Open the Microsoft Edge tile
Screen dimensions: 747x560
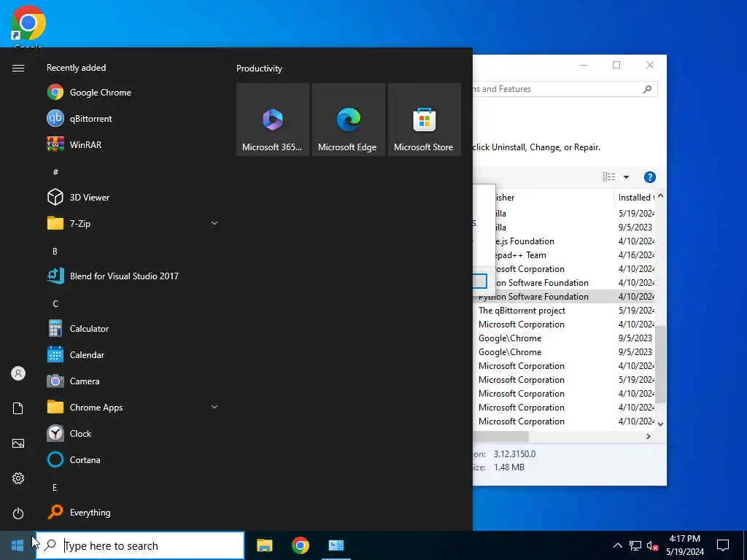pos(348,120)
